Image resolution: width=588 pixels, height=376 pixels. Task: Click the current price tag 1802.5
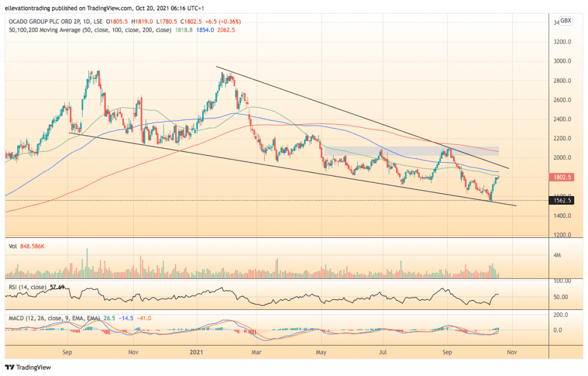pyautogui.click(x=562, y=177)
